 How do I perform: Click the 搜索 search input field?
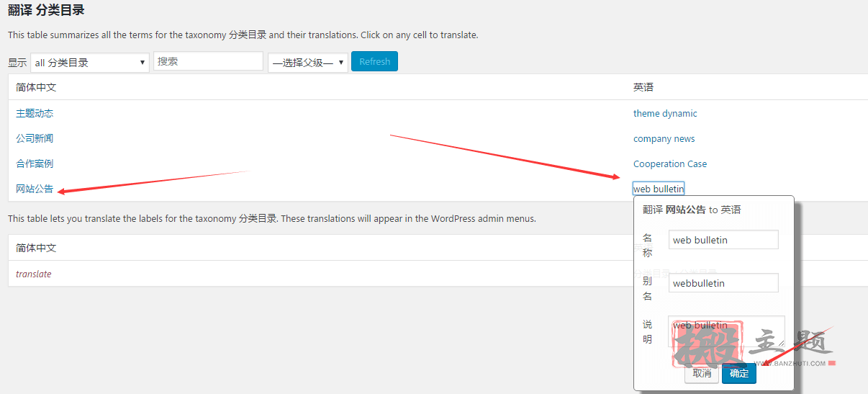(208, 61)
